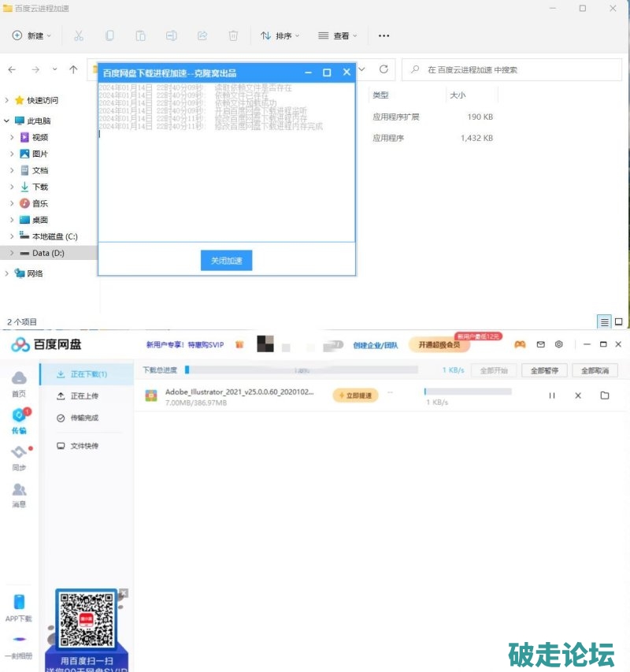Expand 此电脑 tree node
630x672 pixels.
(8, 121)
